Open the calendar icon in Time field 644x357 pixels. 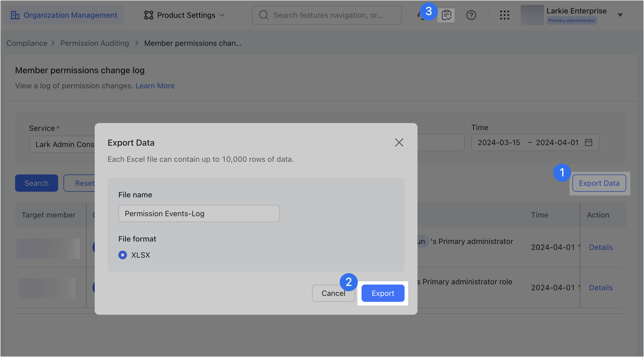click(589, 142)
